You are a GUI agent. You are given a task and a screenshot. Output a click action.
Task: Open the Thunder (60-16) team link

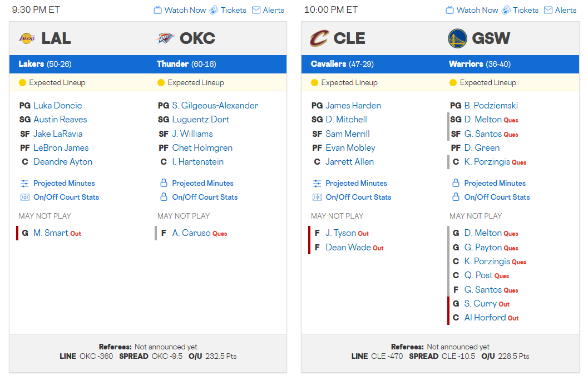pos(172,64)
